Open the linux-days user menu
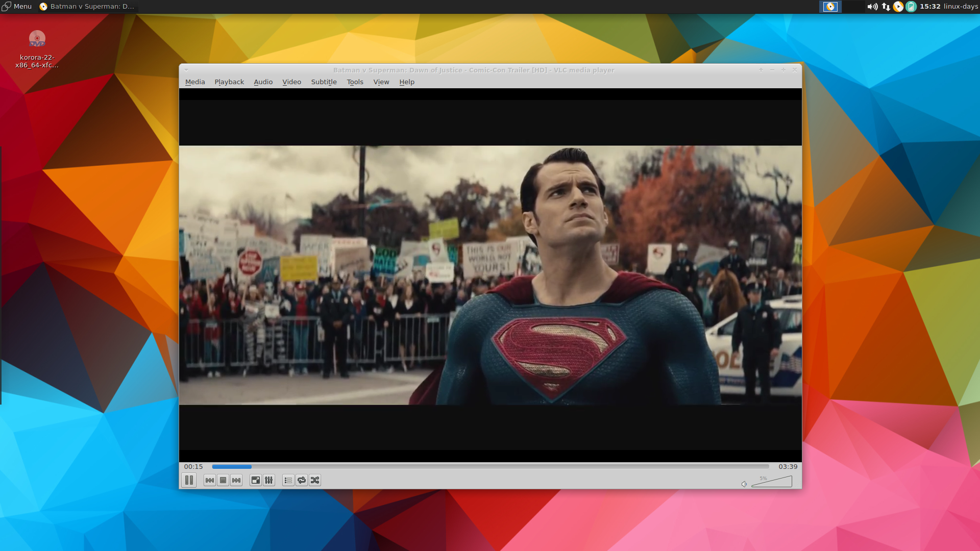The image size is (980, 551). [961, 7]
